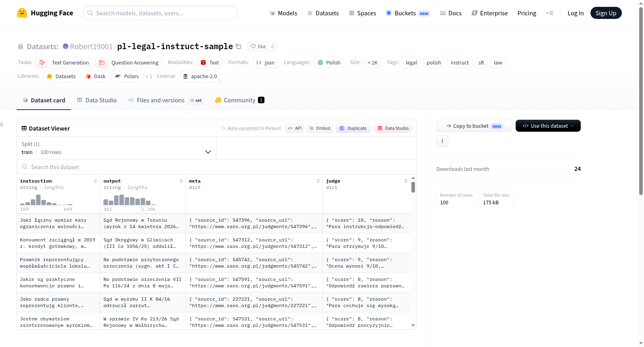The height and width of the screenshot is (347, 644).
Task: Select the apache-2.0 license tag
Action: (x=200, y=76)
